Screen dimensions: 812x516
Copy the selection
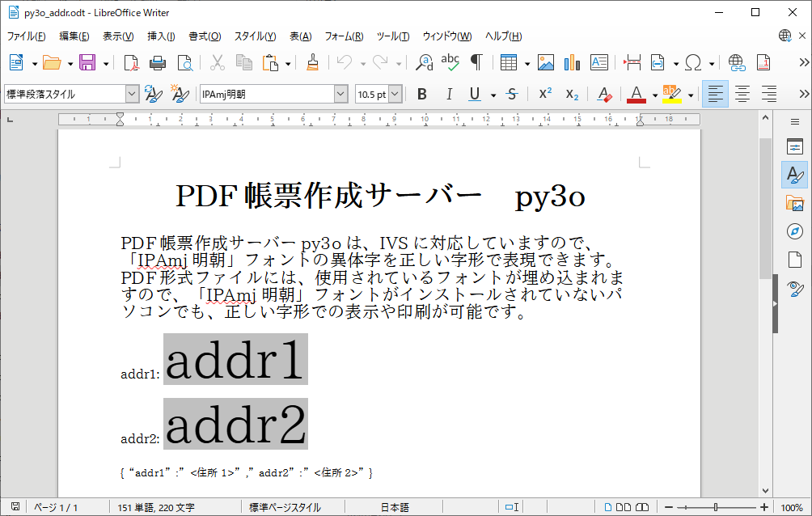click(244, 63)
